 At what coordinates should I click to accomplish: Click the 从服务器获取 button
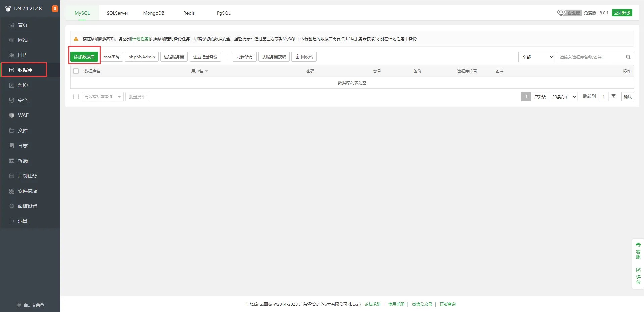[274, 57]
